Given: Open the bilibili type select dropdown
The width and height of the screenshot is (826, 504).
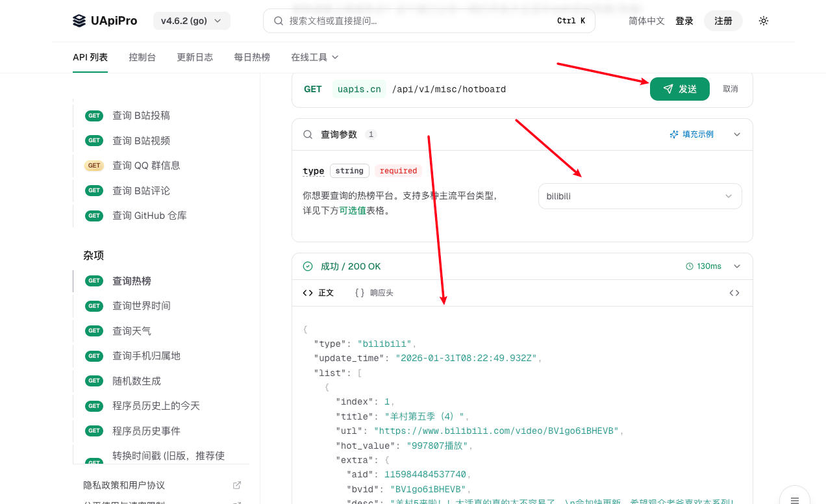Looking at the screenshot, I should pos(640,196).
